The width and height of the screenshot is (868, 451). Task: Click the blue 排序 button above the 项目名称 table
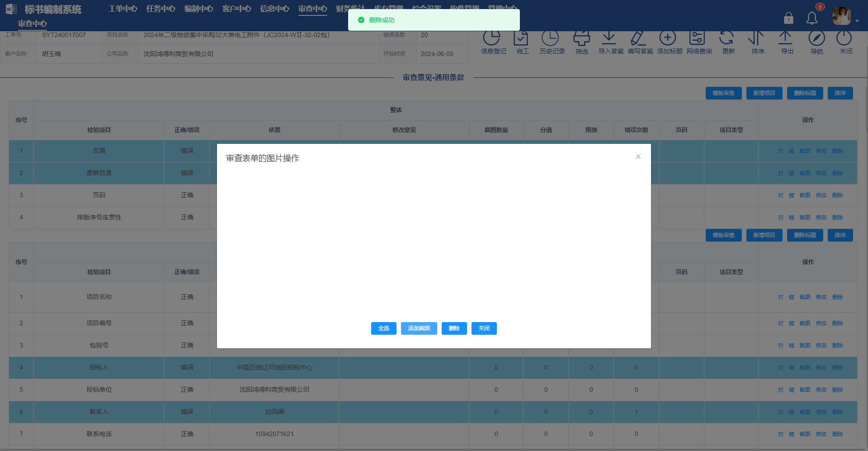[x=840, y=235]
